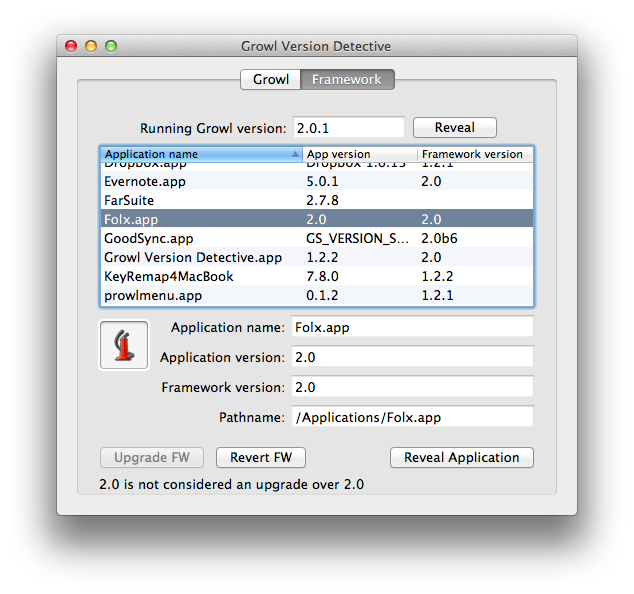Click the window title Growl Version Detective
Image resolution: width=634 pixels, height=594 pixels.
316,46
